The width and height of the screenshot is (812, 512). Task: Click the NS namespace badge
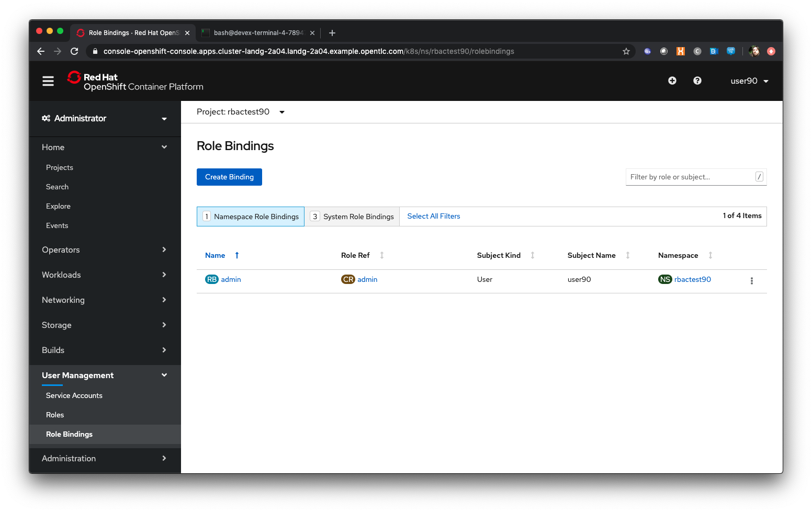(x=665, y=279)
